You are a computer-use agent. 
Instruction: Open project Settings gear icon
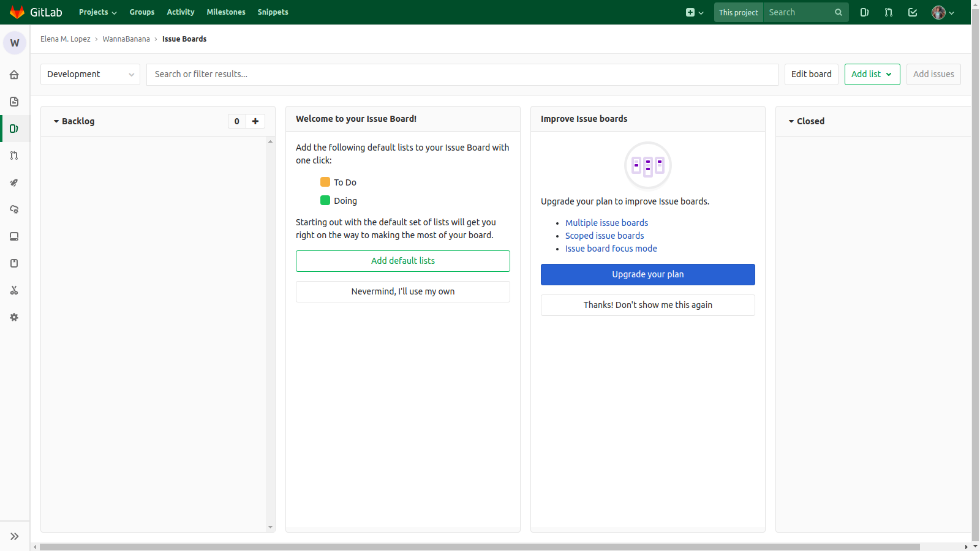14,317
